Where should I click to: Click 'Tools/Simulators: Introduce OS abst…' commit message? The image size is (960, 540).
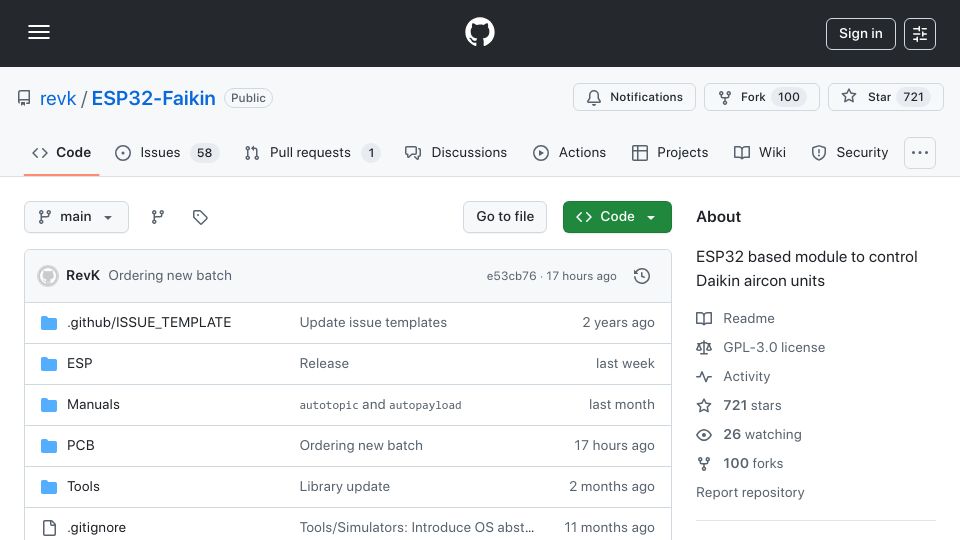(416, 528)
